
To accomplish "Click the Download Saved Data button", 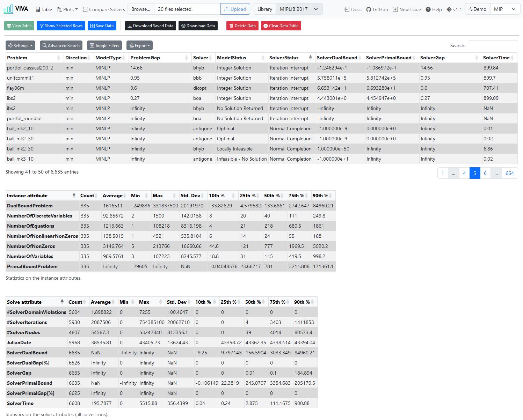I will [151, 26].
